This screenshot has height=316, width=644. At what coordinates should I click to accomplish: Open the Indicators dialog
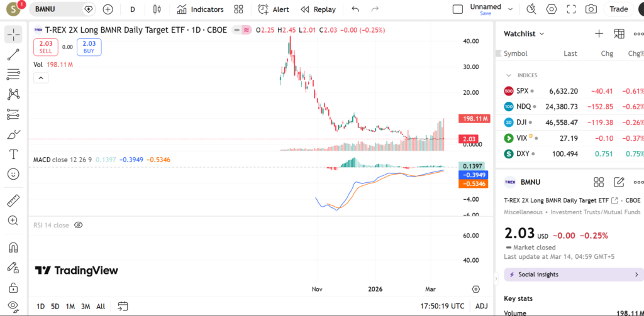pyautogui.click(x=200, y=9)
